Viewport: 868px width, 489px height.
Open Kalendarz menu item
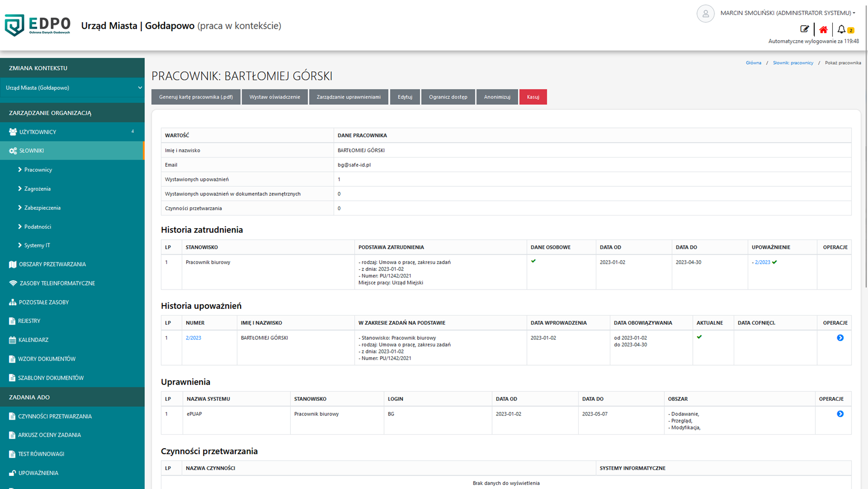click(72, 340)
